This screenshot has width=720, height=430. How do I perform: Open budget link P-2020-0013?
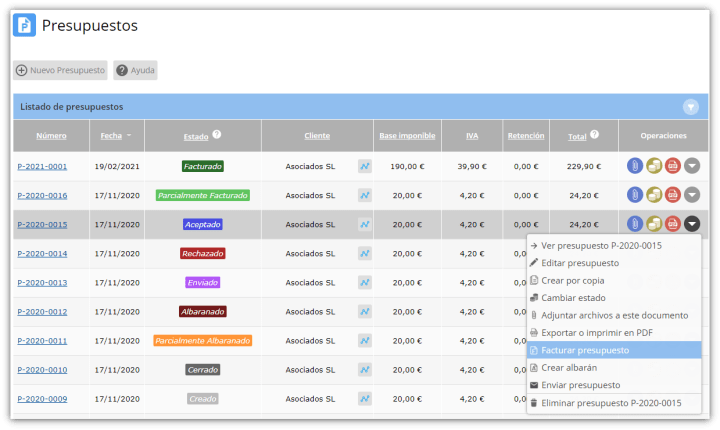[x=42, y=283]
